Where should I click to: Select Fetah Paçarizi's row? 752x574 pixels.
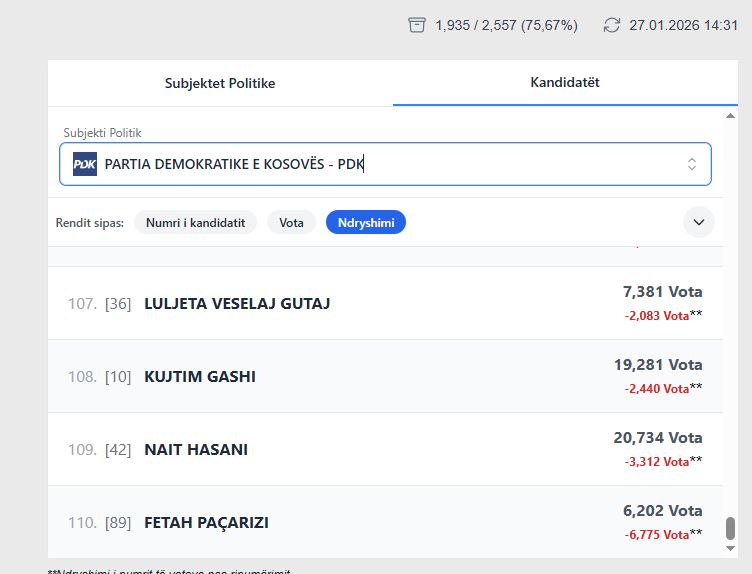pos(206,523)
